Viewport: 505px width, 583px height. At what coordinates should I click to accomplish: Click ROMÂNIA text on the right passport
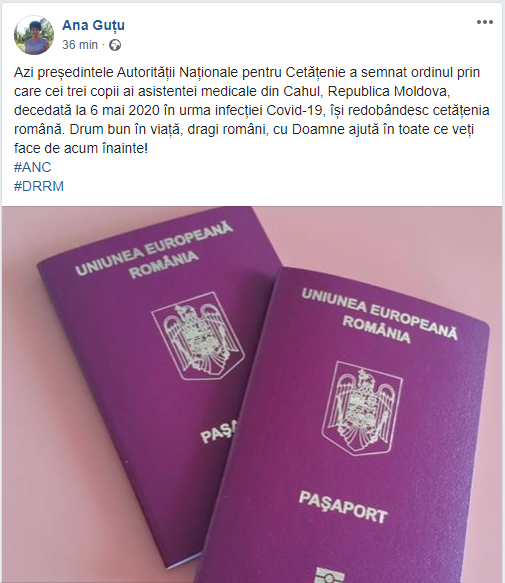pos(376,329)
